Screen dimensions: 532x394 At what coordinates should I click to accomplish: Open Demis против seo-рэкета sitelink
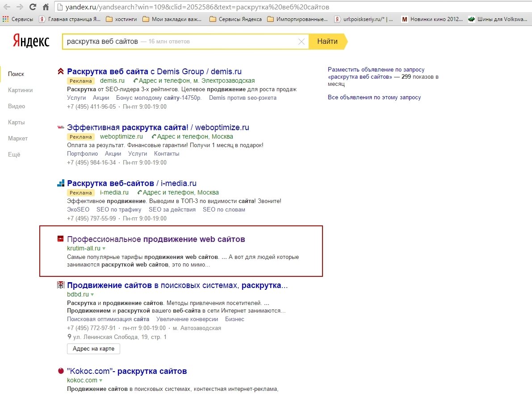(x=243, y=98)
